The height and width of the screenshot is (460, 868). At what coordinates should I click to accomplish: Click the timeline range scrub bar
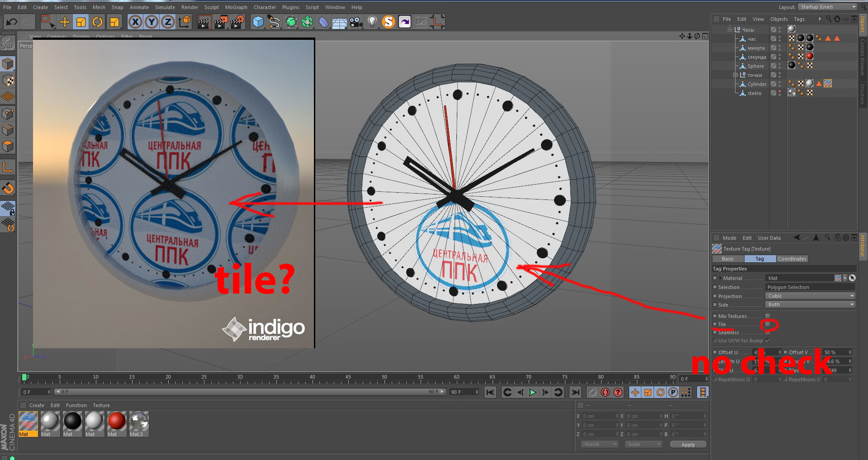click(x=250, y=392)
